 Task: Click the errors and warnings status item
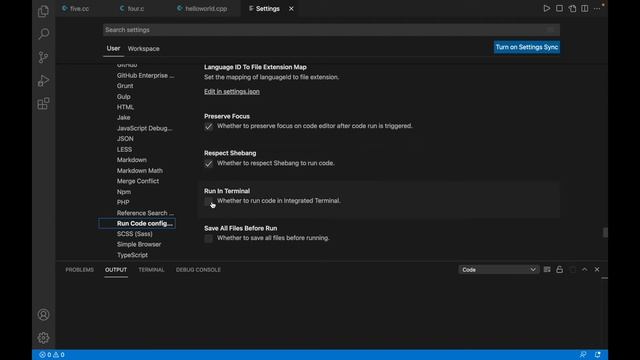click(x=52, y=355)
